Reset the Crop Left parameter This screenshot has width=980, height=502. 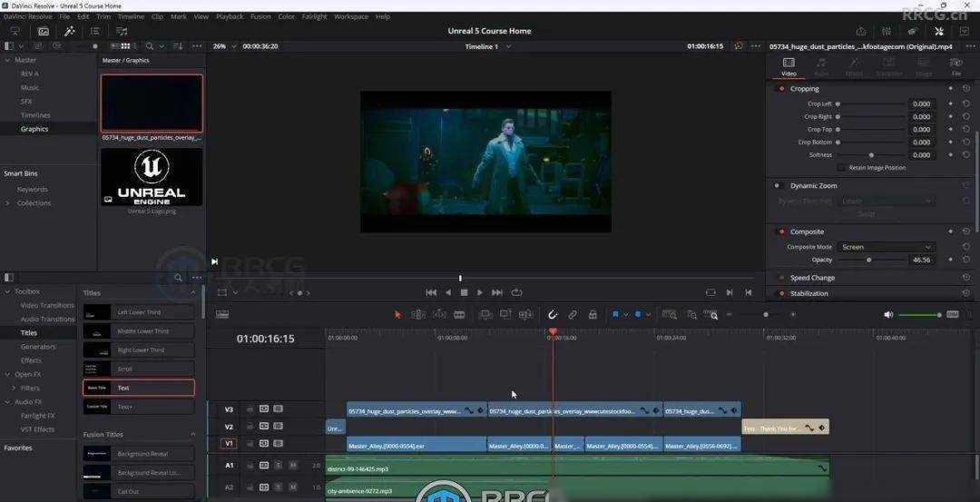pyautogui.click(x=966, y=104)
